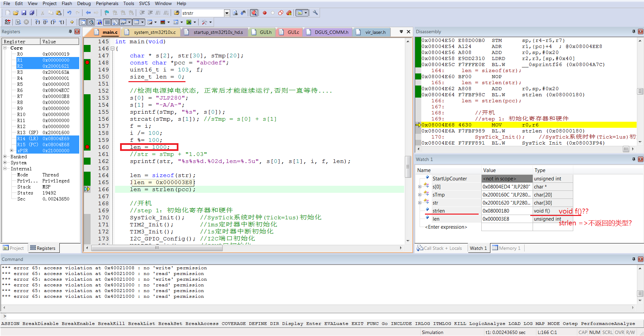Click the Open file icon
Viewport: 644px width, 336px height.
point(16,13)
